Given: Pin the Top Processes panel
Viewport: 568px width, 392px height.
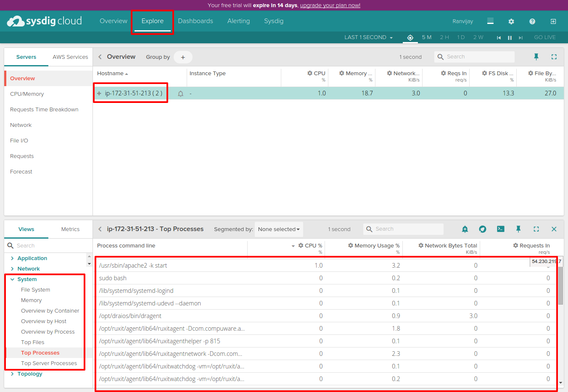Looking at the screenshot, I should [x=518, y=229].
